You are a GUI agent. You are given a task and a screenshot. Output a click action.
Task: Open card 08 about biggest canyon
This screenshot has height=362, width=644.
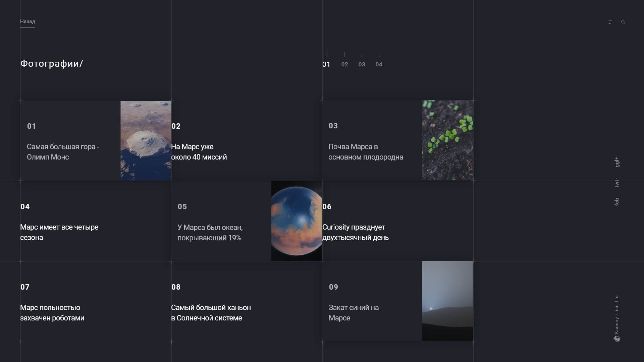pyautogui.click(x=247, y=301)
